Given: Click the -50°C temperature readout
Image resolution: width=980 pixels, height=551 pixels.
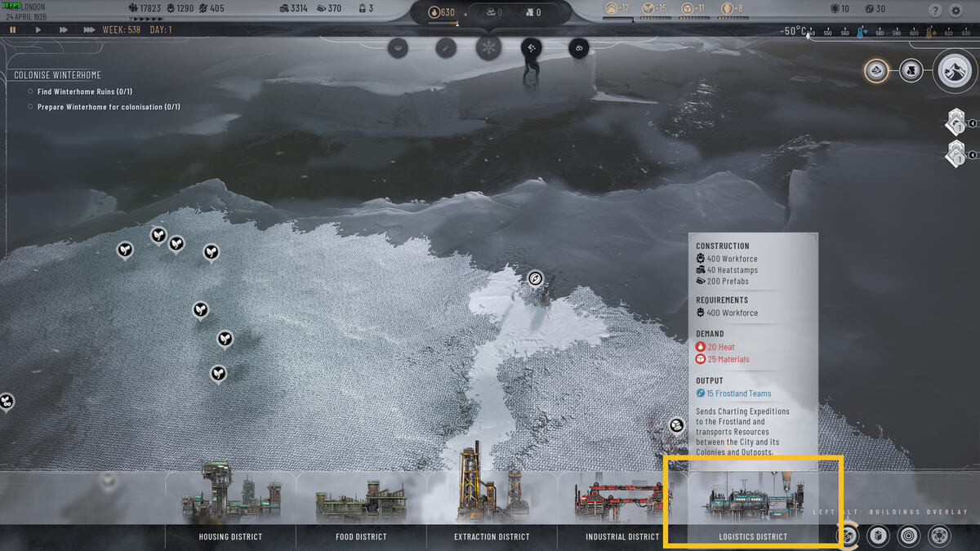Looking at the screenshot, I should click(791, 32).
